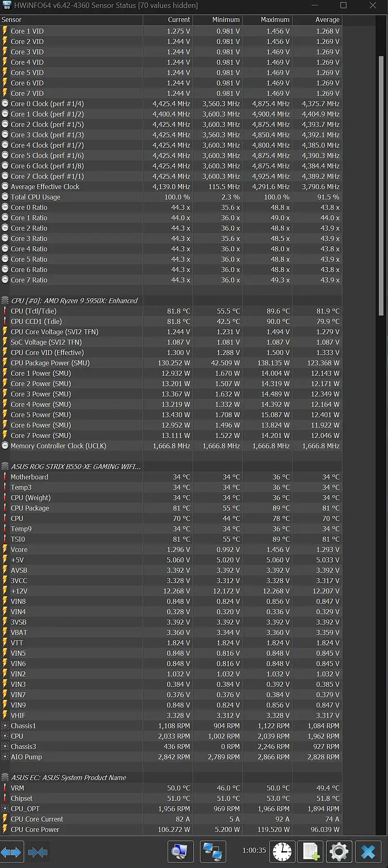Reset the elapsed time clock icon
Image resolution: width=388 pixels, height=868 pixels.
tap(282, 852)
